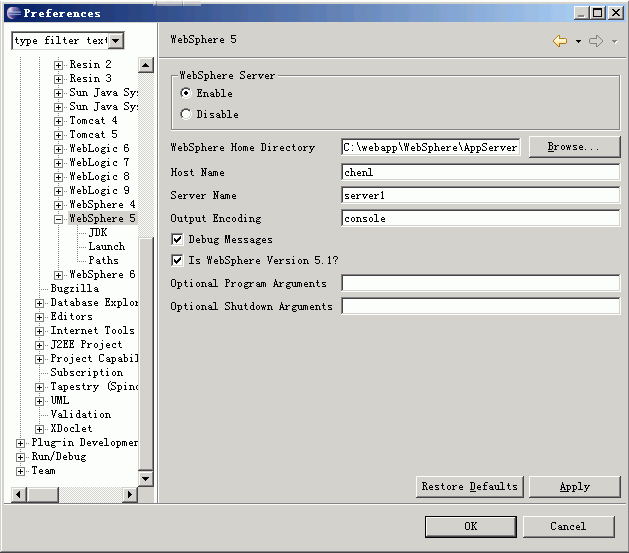Click the Host Name input field

coord(481,172)
